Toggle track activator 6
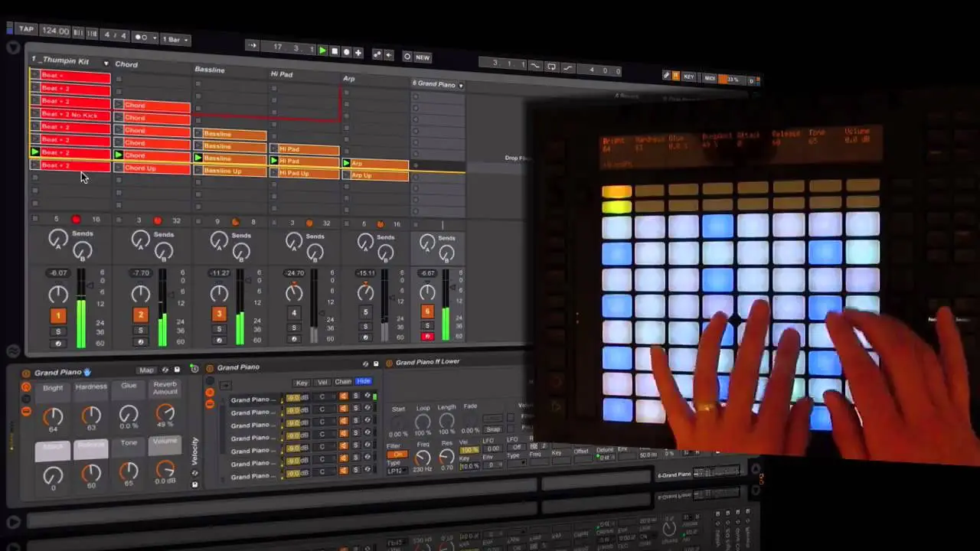The height and width of the screenshot is (551, 980). coord(427,311)
